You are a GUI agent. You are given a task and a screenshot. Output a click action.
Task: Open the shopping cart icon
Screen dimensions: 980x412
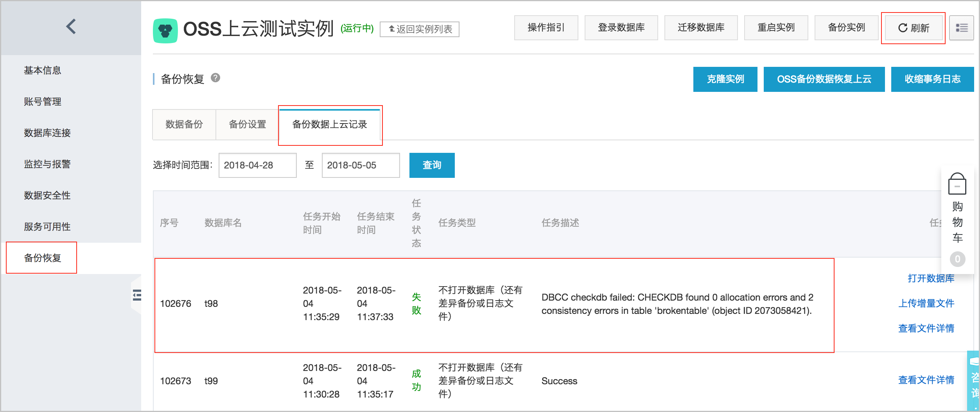pos(957,184)
